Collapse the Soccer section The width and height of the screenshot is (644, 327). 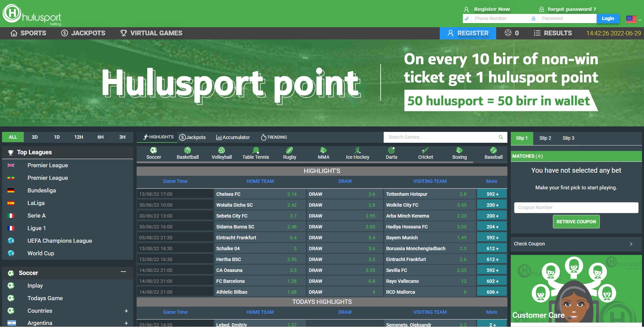[x=123, y=272]
